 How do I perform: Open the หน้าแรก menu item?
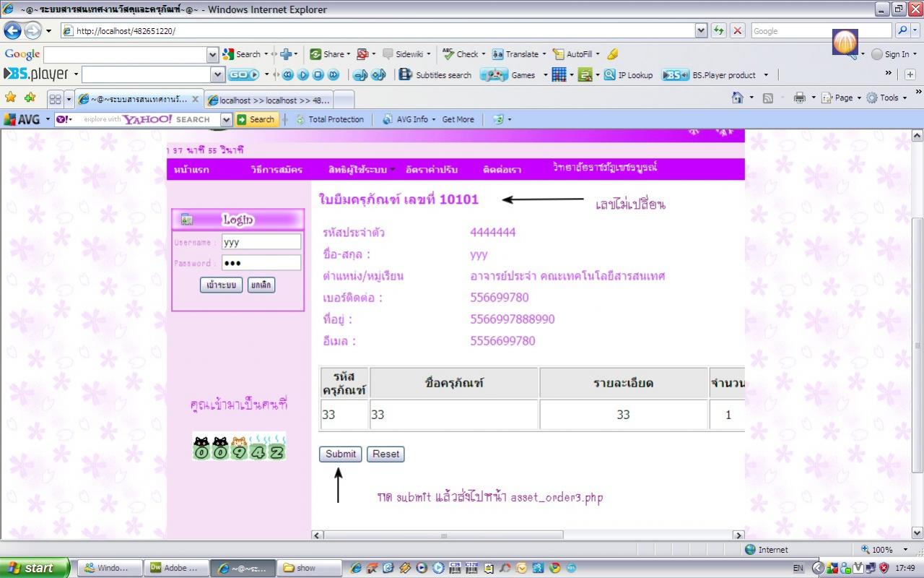[191, 170]
